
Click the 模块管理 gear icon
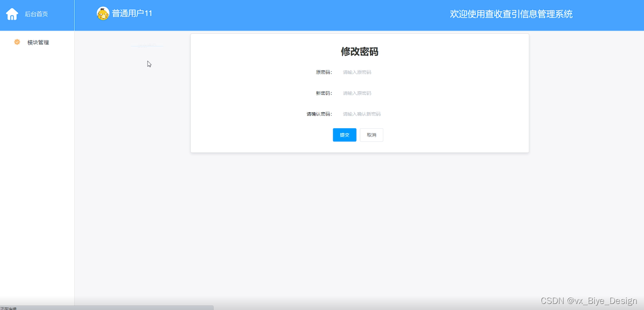[17, 42]
